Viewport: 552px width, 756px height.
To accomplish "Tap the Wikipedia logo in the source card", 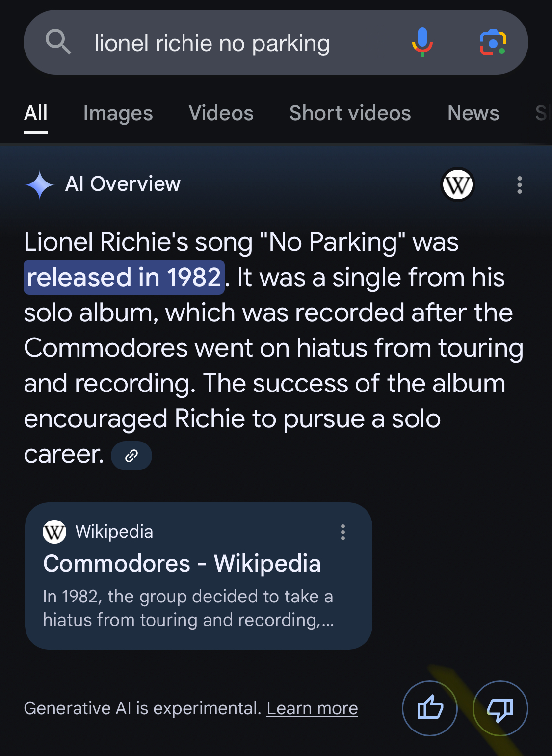I will [54, 532].
